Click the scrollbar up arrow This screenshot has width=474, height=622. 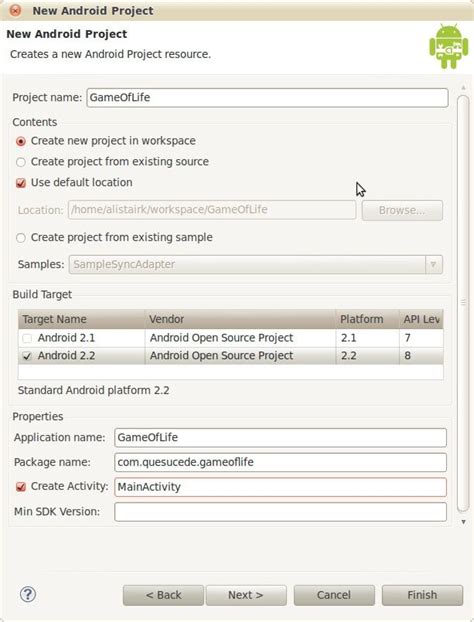(x=463, y=87)
